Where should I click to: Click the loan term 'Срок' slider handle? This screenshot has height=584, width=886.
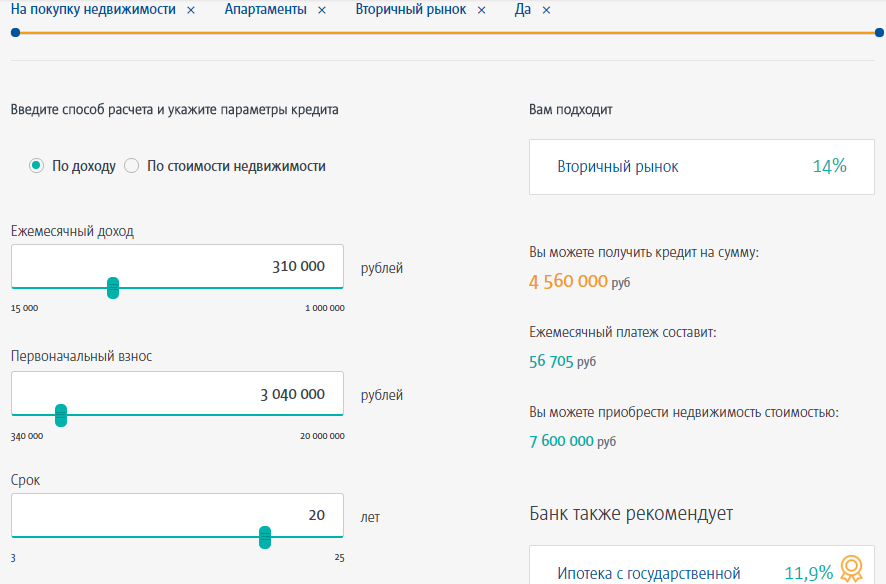click(265, 537)
